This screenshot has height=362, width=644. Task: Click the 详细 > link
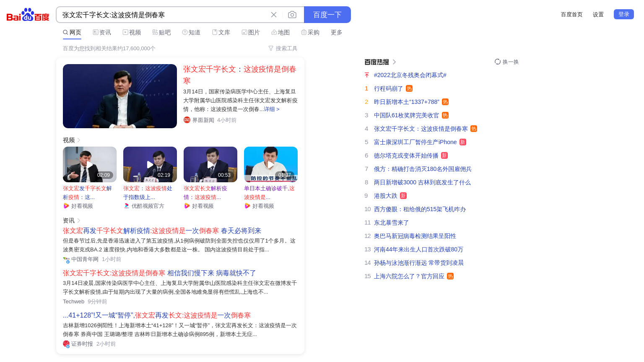tap(272, 109)
